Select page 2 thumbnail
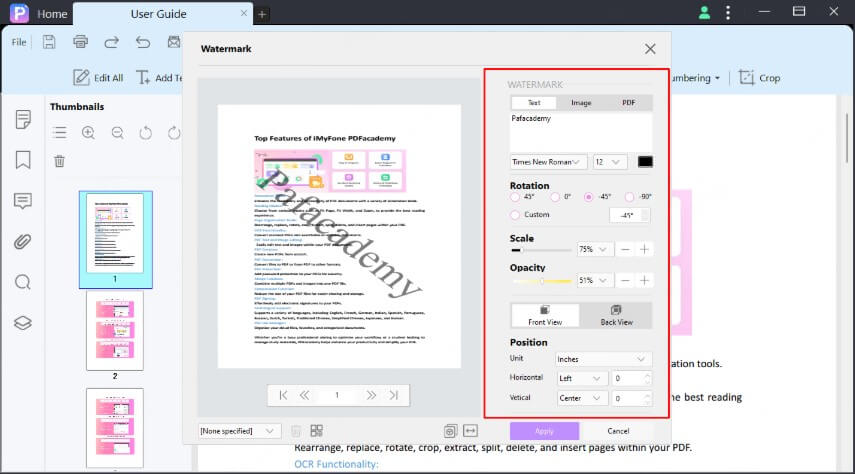 click(x=115, y=331)
